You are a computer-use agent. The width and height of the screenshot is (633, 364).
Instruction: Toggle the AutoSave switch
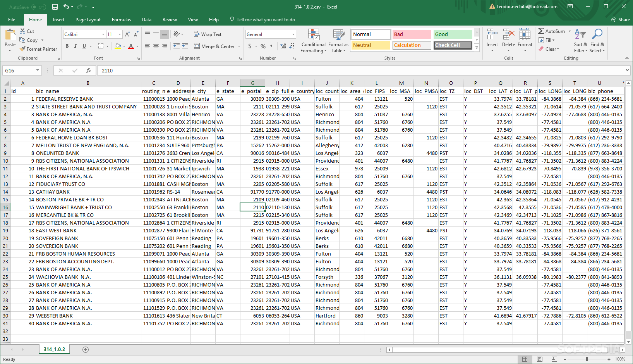pos(38,7)
